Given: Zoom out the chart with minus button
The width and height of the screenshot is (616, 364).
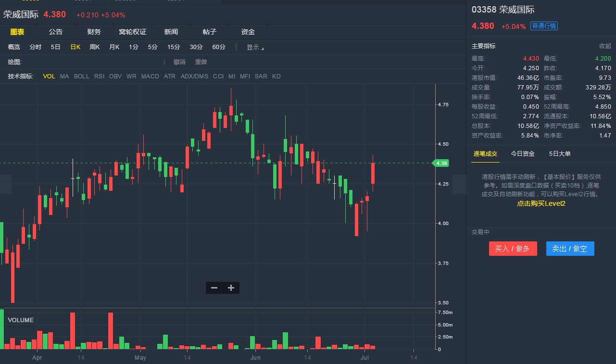Looking at the screenshot, I should pos(214,288).
